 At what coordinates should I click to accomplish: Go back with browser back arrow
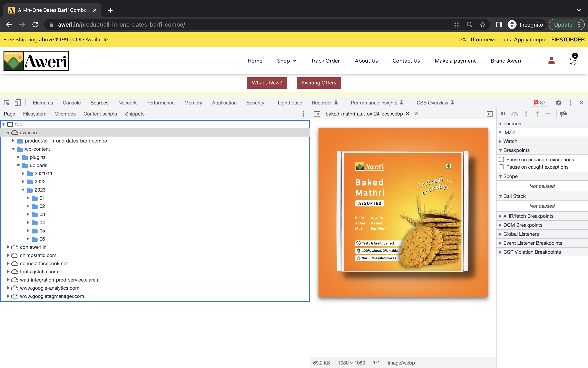tap(9, 25)
